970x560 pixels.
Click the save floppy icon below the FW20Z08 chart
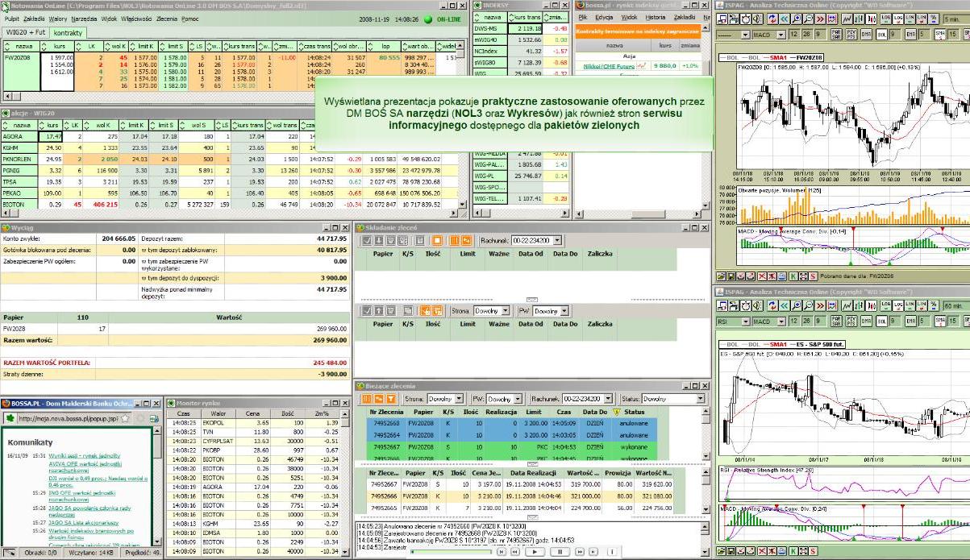(731, 276)
